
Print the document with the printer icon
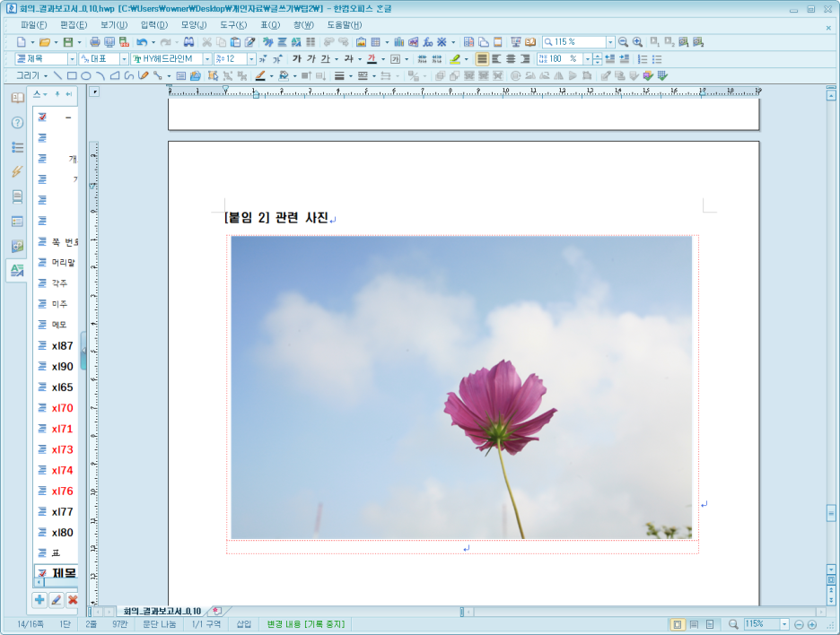click(x=95, y=42)
